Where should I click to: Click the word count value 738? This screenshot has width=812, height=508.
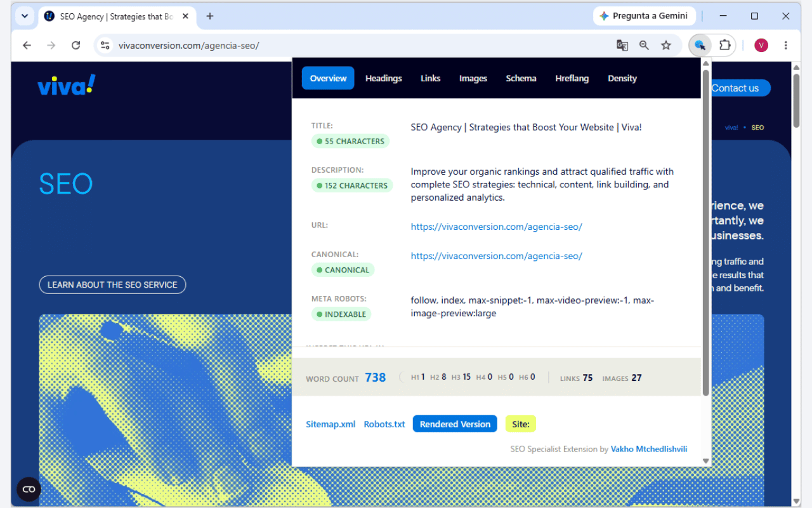tap(375, 377)
